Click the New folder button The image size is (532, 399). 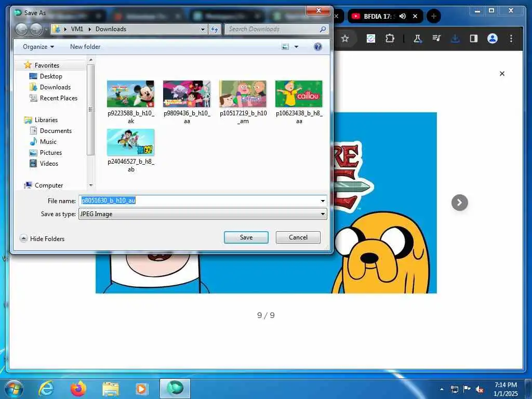(x=85, y=47)
